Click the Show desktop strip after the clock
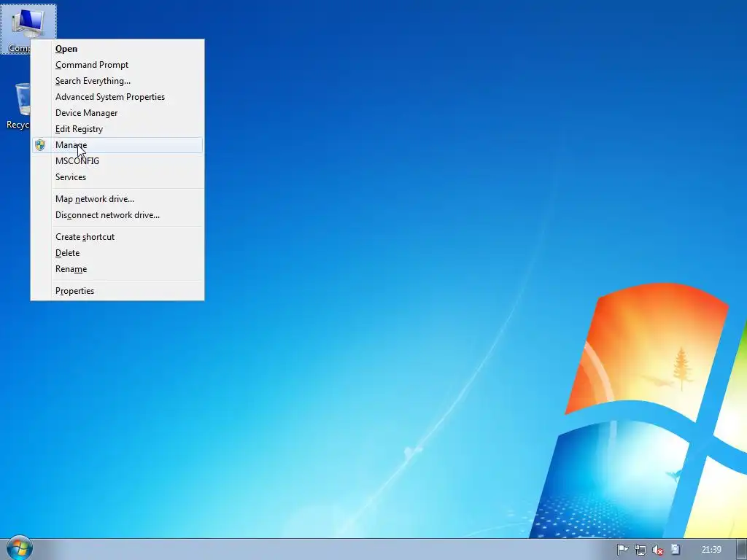Screen dimensions: 747x560 [742, 550]
